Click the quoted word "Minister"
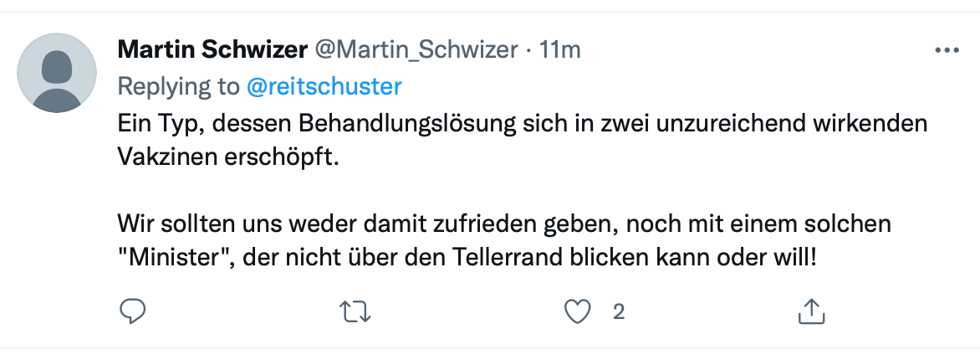 click(176, 256)
